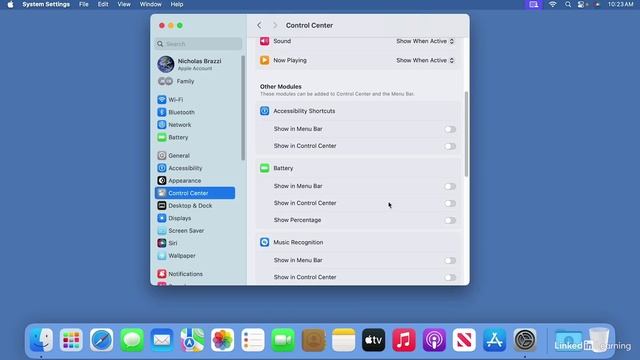
Task: Open Maps from the Dock
Action: pyautogui.click(x=192, y=340)
